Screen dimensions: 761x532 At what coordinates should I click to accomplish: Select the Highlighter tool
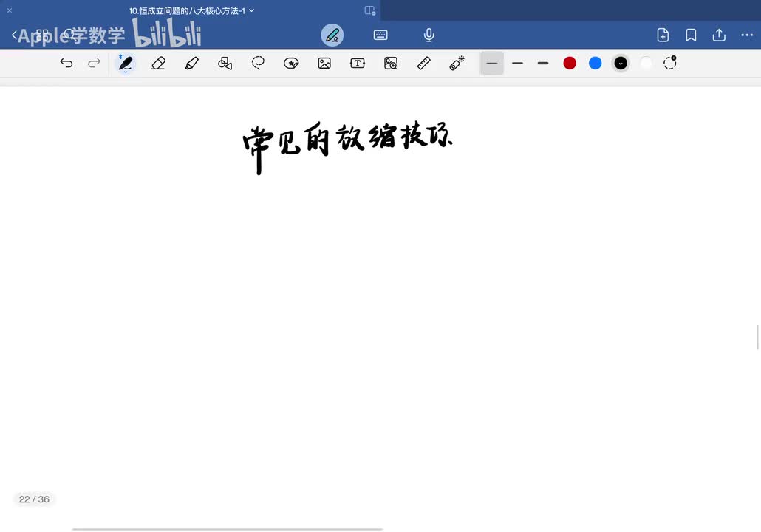pos(191,63)
